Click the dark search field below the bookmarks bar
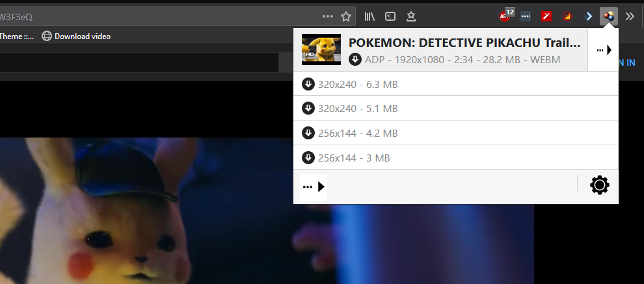644x284 pixels. 139,63
